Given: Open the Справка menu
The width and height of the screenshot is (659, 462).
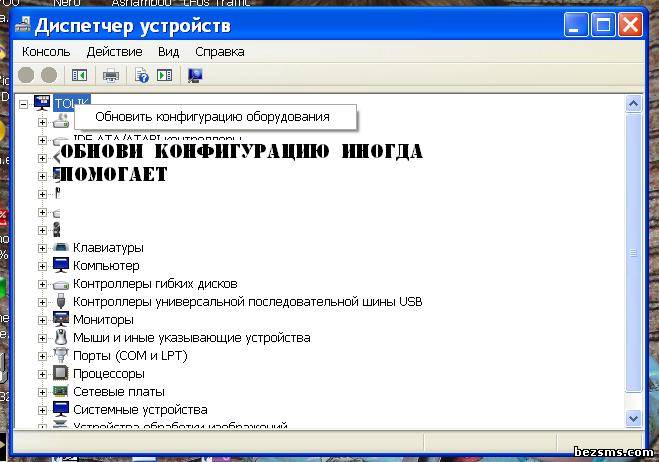Looking at the screenshot, I should [219, 51].
